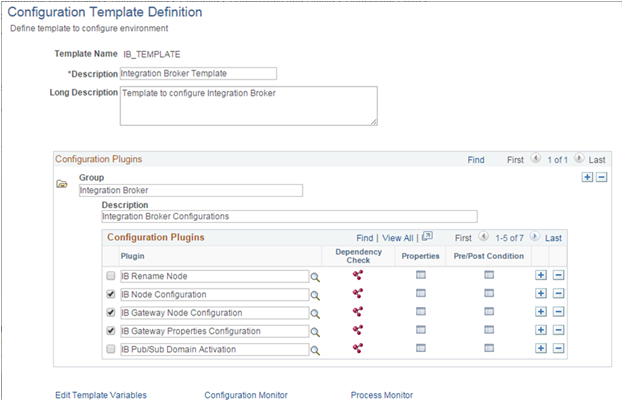Click View All in the plugins grid
The height and width of the screenshot is (400, 622).
(x=397, y=238)
